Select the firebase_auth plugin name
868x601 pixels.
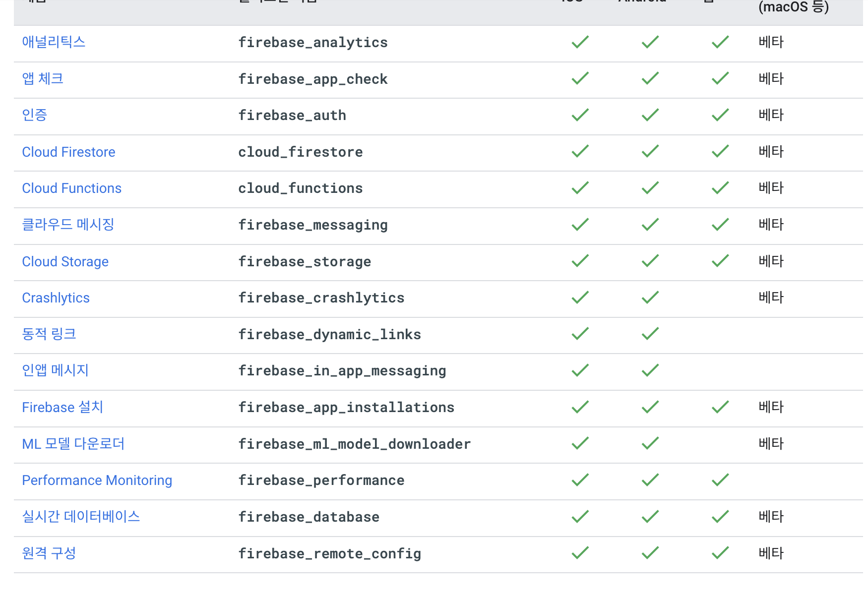(x=292, y=116)
